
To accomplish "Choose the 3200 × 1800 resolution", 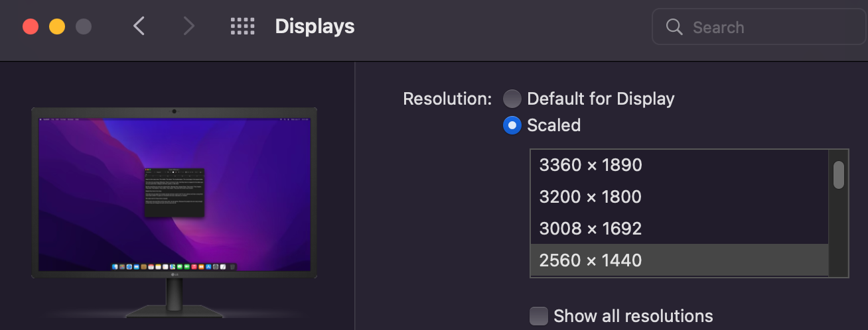I will [591, 197].
